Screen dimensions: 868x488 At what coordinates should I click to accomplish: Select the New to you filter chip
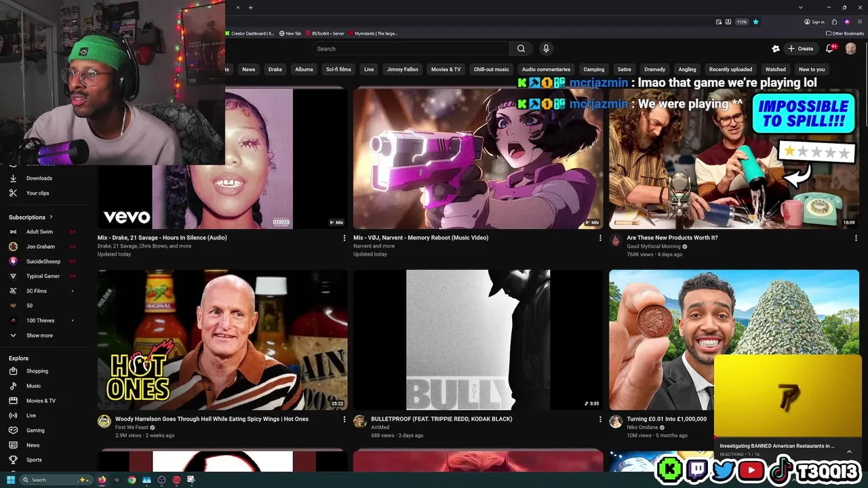click(812, 69)
